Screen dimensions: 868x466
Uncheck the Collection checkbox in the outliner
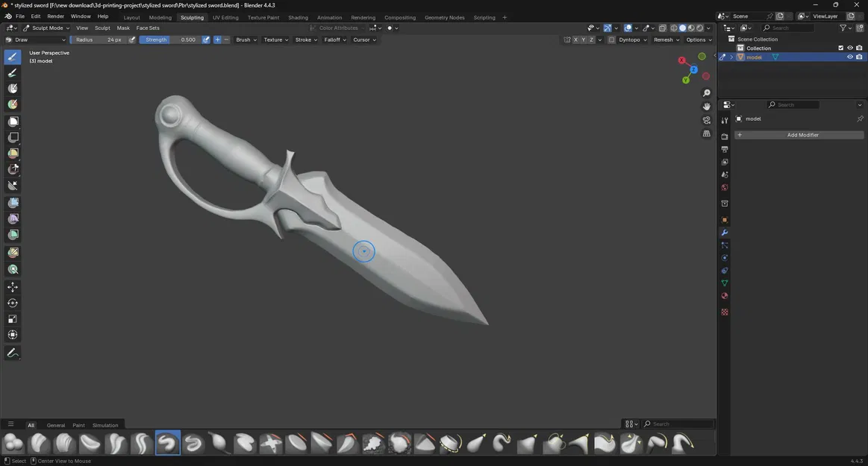[x=840, y=48]
